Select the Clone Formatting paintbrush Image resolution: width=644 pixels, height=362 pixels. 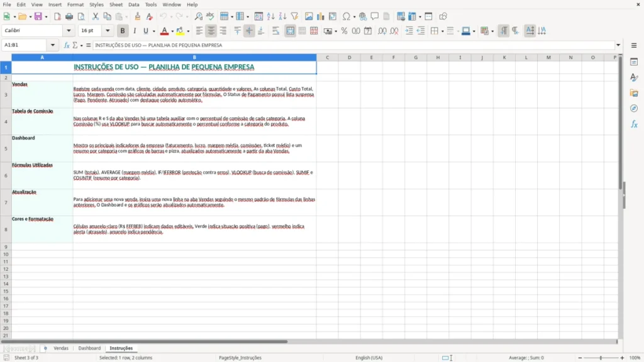[x=138, y=16]
